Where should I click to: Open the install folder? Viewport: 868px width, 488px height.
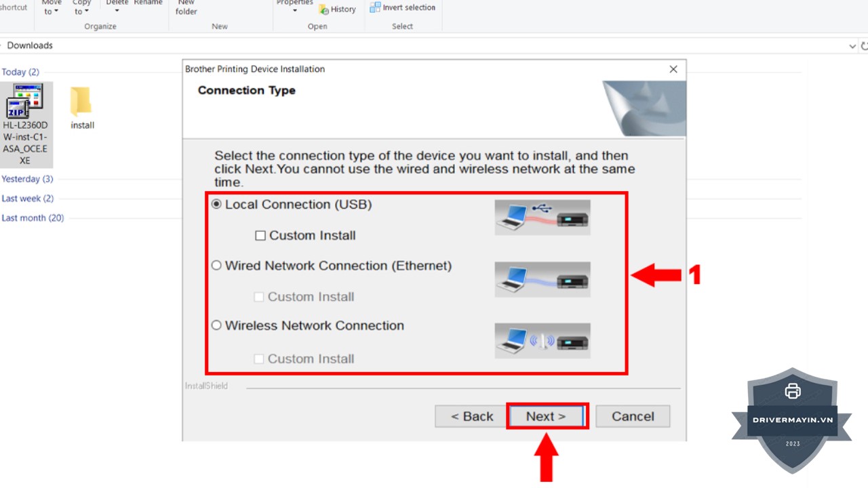tap(81, 102)
